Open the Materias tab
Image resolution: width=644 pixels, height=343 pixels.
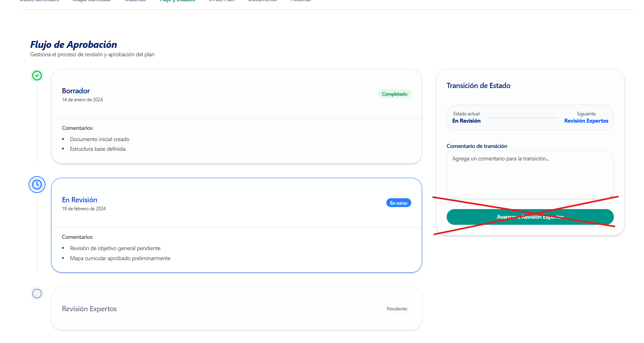pos(135,1)
